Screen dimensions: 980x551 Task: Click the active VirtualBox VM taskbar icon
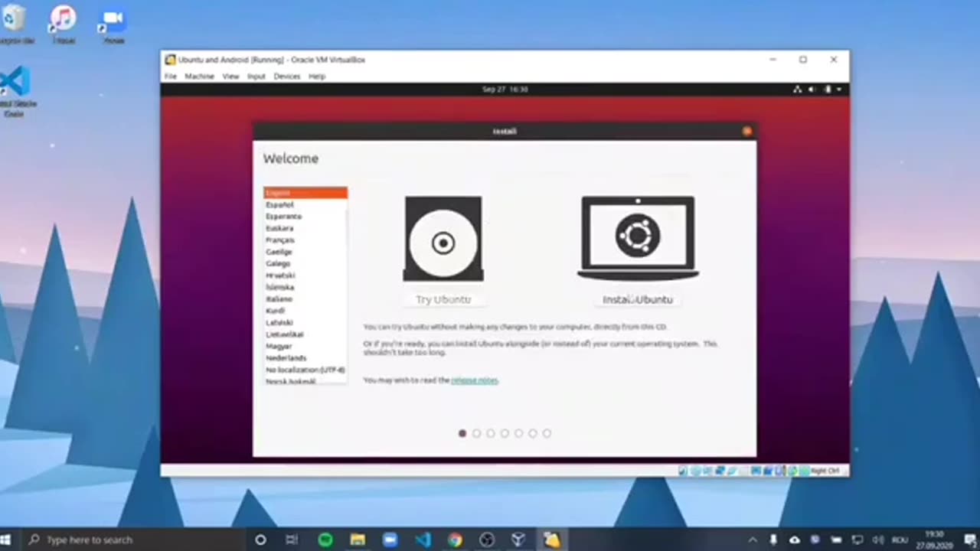tap(551, 540)
